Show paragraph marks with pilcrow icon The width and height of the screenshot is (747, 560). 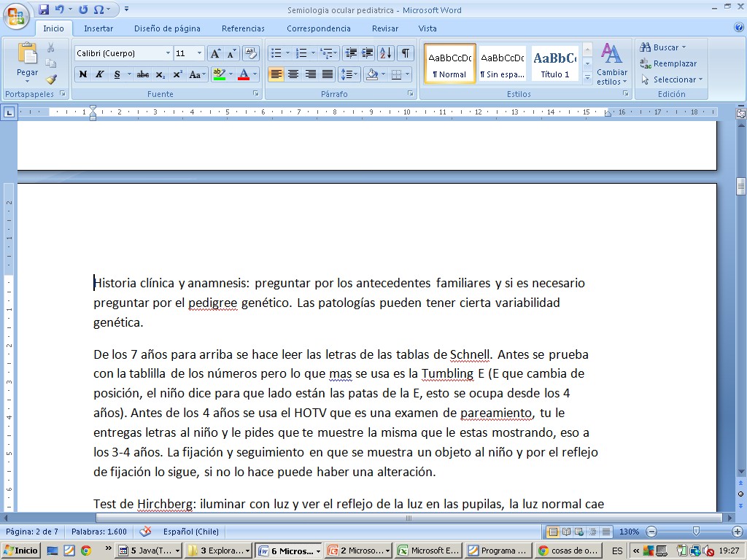click(x=405, y=53)
